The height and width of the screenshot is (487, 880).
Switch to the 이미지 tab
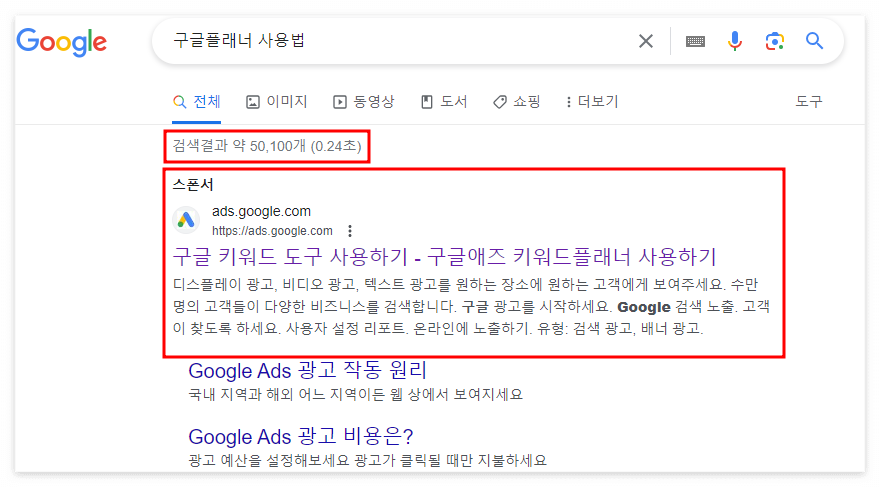(x=277, y=102)
